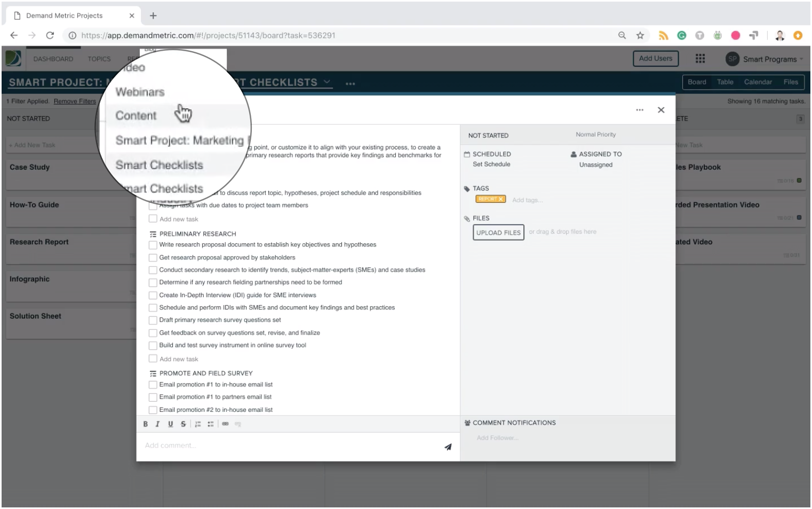This screenshot has height=509, width=812.
Task: Change Normal Priority setting
Action: tap(595, 134)
